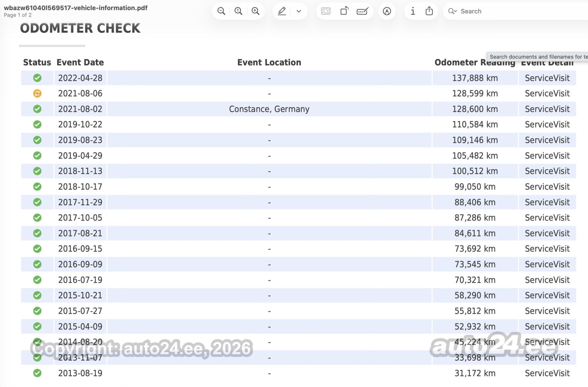Click the 84,611 km odometer reading

pyautogui.click(x=475, y=233)
